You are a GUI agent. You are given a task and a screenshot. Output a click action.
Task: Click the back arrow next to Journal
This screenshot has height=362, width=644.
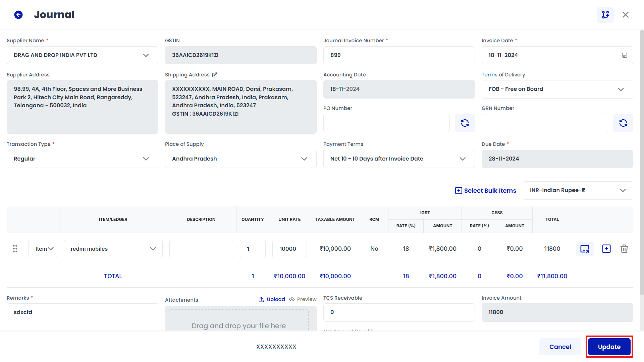(18, 15)
